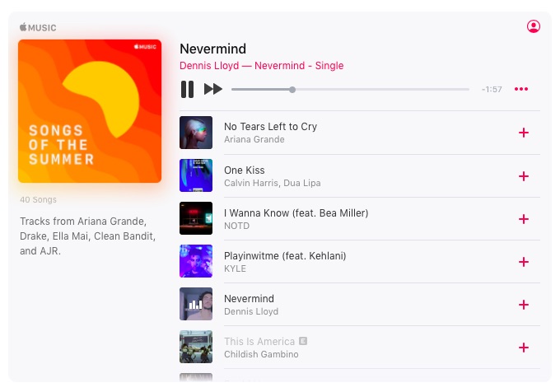Open the Dennis Lloyd — Nevermind - Single link

click(x=261, y=66)
